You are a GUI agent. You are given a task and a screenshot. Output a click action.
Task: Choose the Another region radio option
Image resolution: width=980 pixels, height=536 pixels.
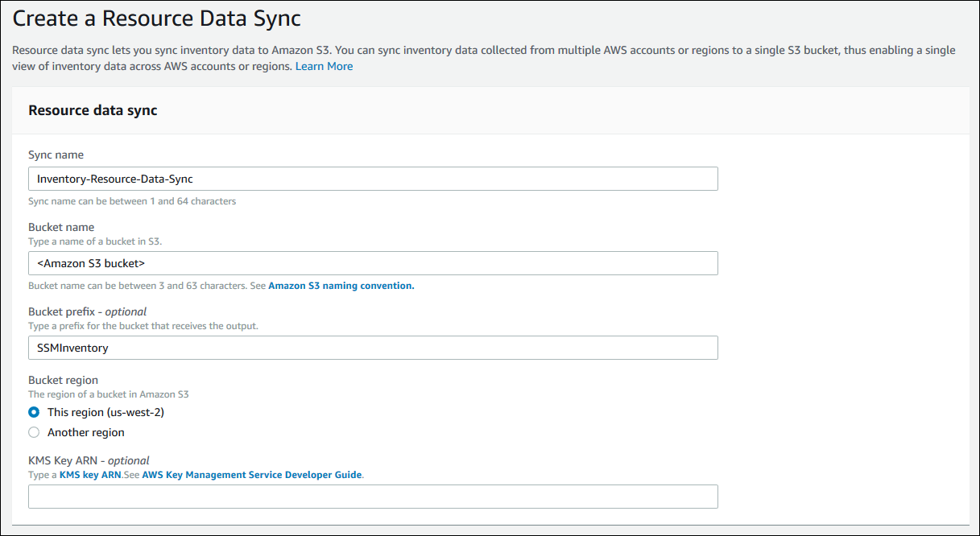34,432
